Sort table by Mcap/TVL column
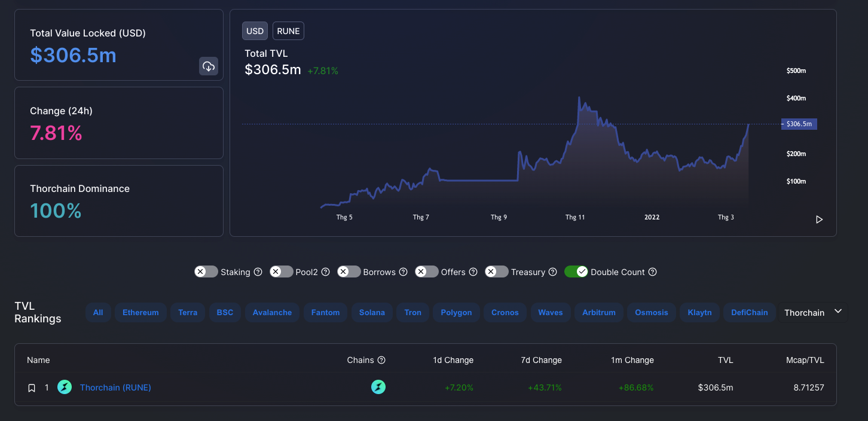The height and width of the screenshot is (421, 868). (x=805, y=360)
